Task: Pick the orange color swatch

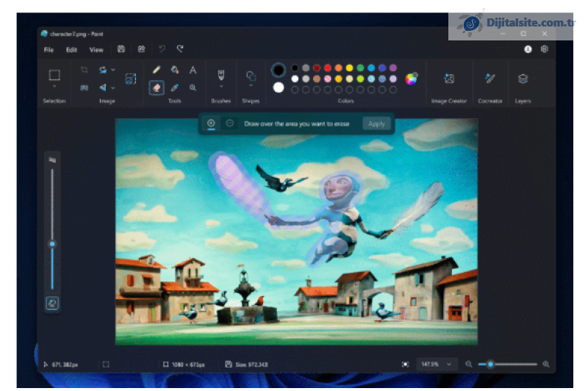Action: [x=338, y=68]
